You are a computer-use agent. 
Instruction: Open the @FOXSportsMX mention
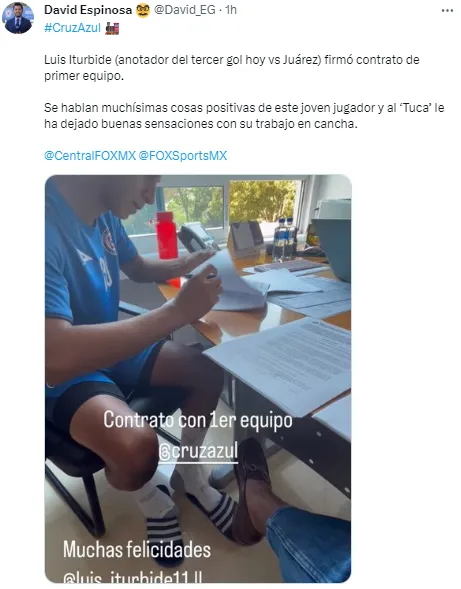point(183,156)
